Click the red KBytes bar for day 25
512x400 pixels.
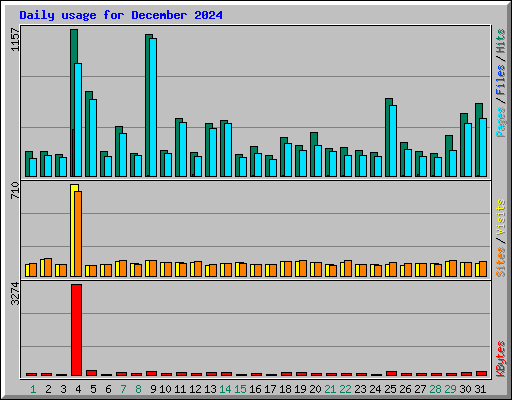click(392, 373)
